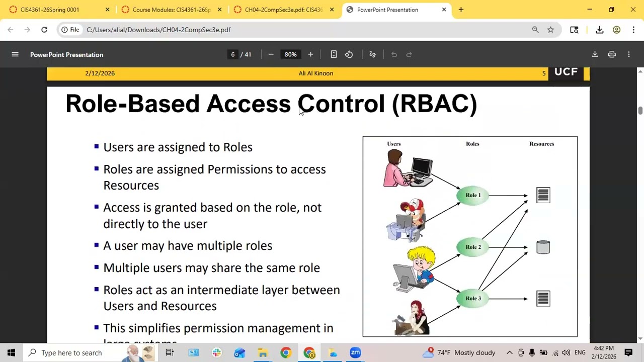This screenshot has height=362, width=644.
Task: Click the PDF undo arrow
Action: (394, 54)
